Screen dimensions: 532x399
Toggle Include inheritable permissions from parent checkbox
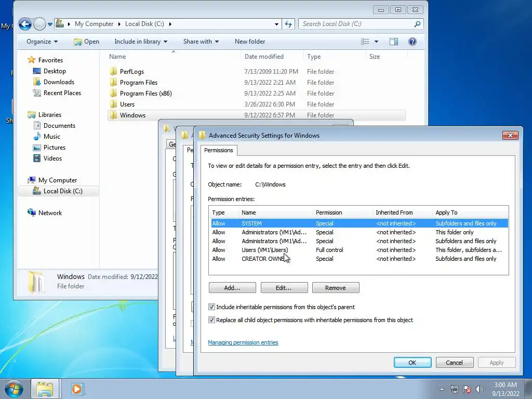pyautogui.click(x=211, y=307)
